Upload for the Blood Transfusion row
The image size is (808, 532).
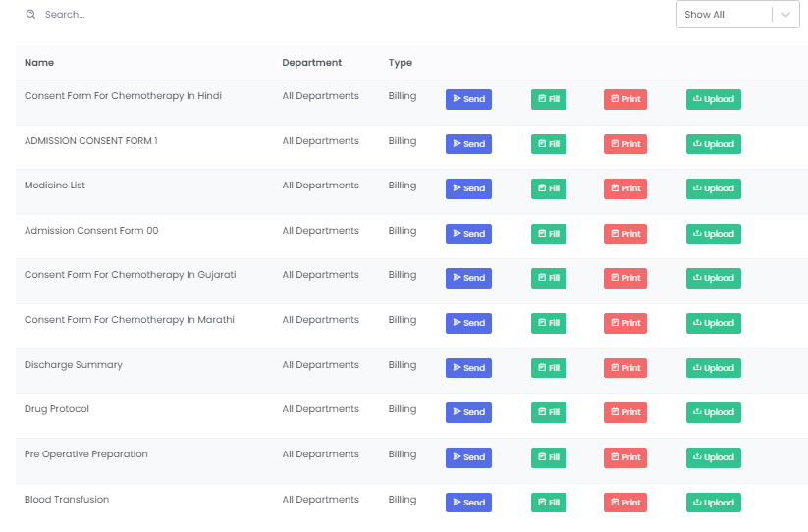point(713,503)
